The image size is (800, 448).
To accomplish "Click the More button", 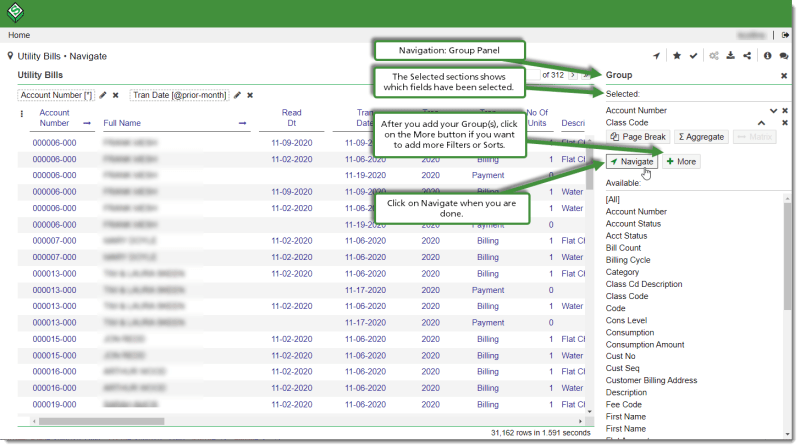I will [681, 161].
